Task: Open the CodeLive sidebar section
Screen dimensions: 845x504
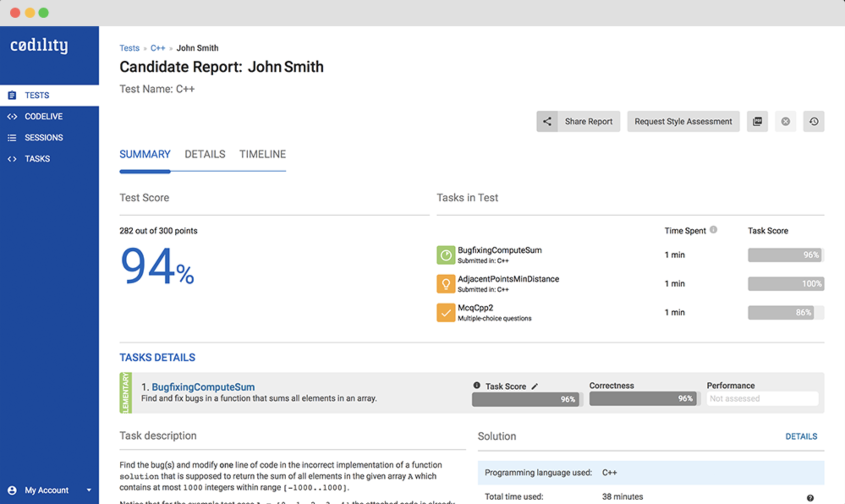Action: [x=43, y=116]
